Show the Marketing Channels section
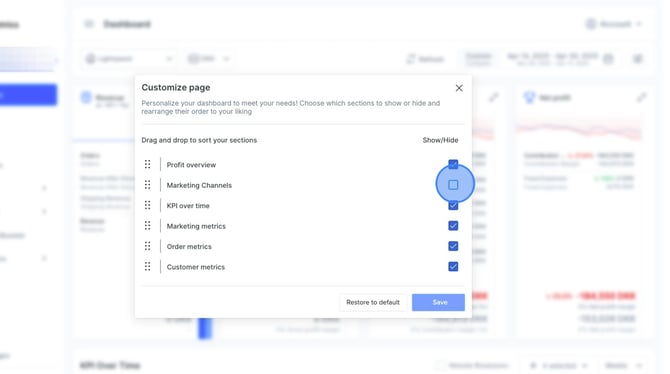Viewport: 670px width, 374px height. coord(453,185)
